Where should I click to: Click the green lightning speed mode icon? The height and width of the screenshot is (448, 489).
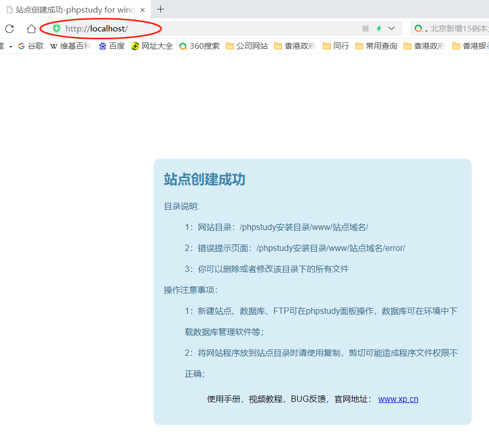[379, 28]
